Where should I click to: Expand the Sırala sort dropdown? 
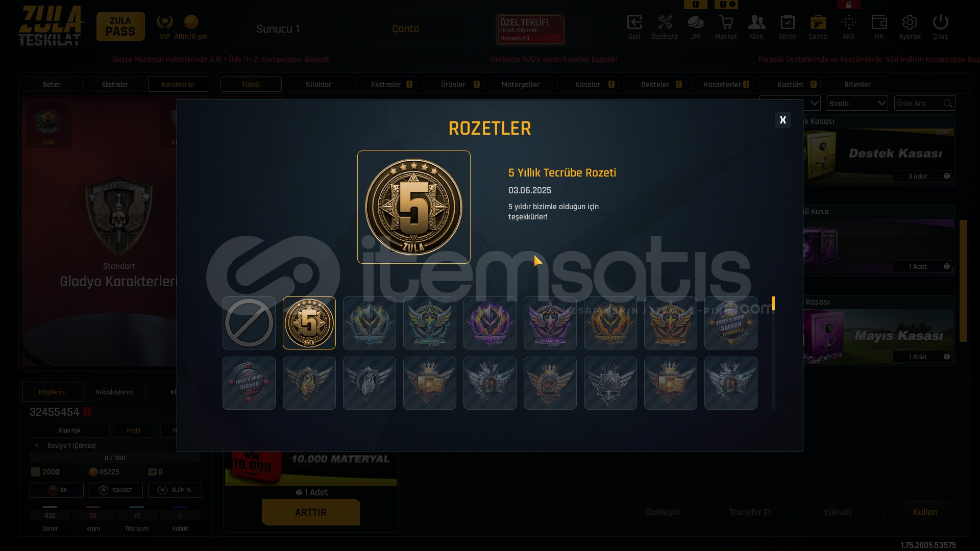tap(857, 103)
